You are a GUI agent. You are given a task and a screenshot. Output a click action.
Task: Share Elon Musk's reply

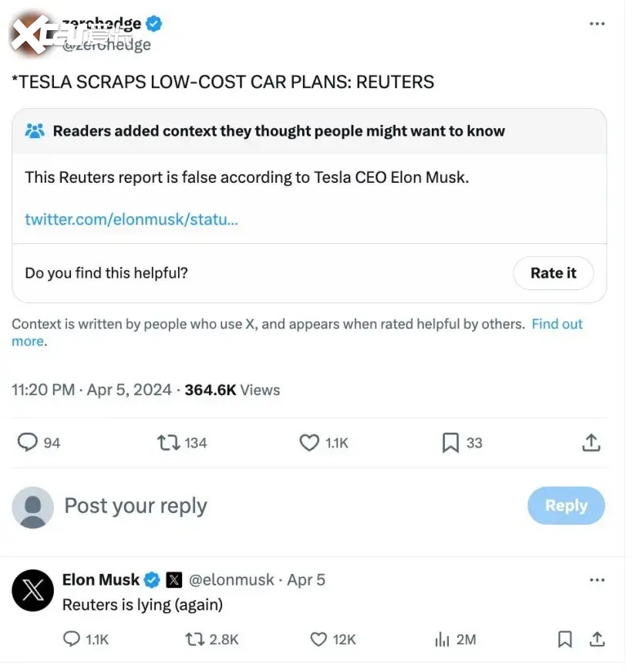click(x=596, y=639)
